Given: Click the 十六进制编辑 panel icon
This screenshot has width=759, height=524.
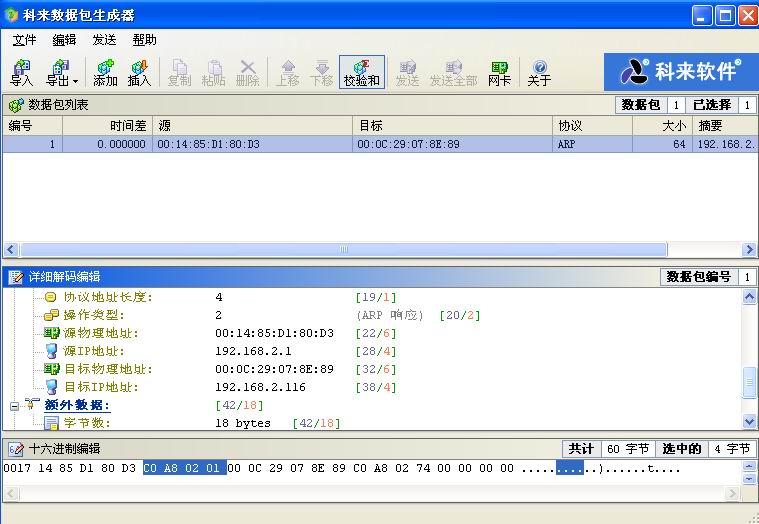Looking at the screenshot, I should point(16,449).
